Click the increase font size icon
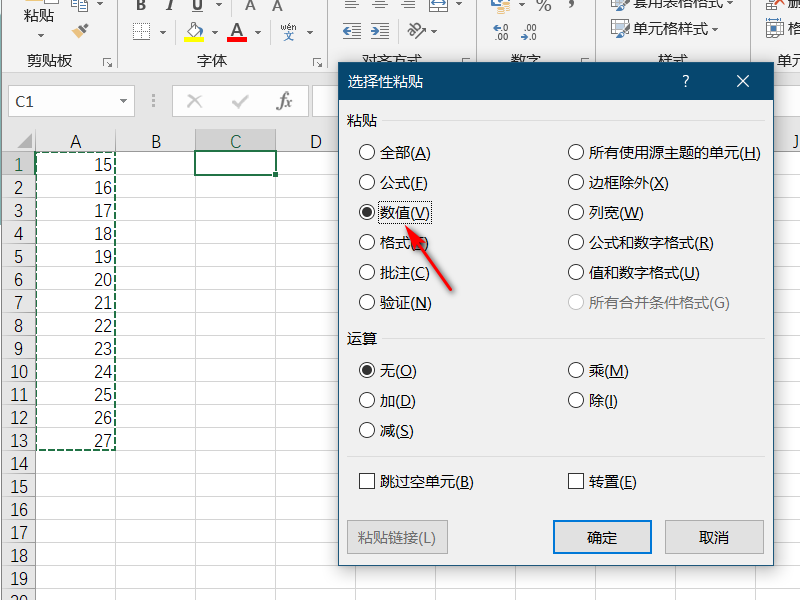This screenshot has height=600, width=800. pyautogui.click(x=249, y=6)
